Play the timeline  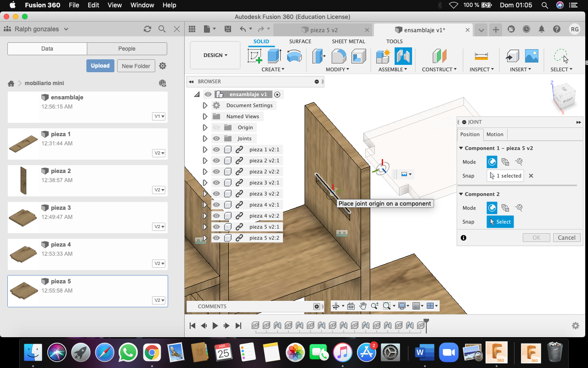click(x=215, y=326)
